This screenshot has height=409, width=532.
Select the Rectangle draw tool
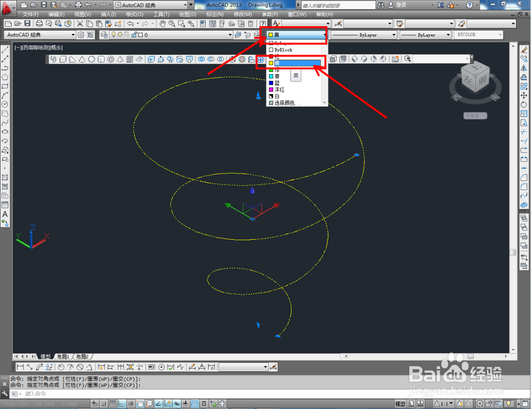(x=5, y=86)
